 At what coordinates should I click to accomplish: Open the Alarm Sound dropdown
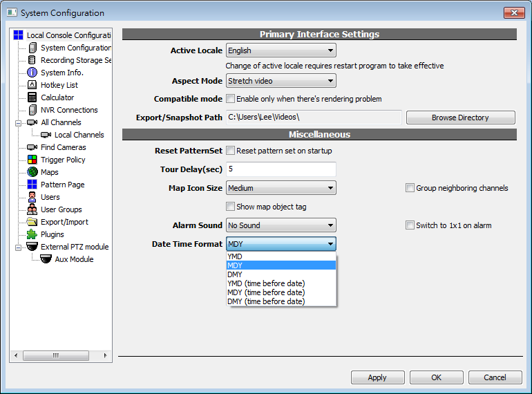point(281,225)
